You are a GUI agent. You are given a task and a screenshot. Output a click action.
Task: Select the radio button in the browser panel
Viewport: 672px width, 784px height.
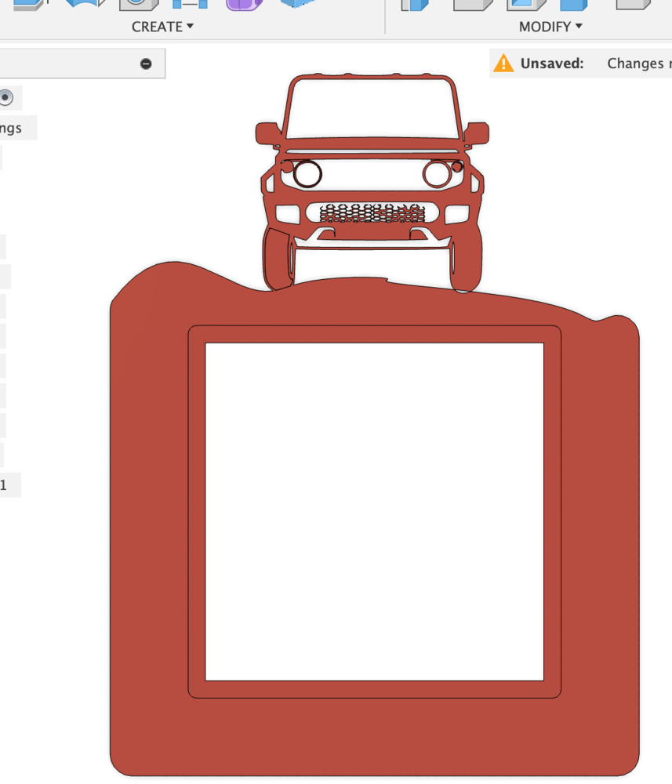tap(6, 98)
